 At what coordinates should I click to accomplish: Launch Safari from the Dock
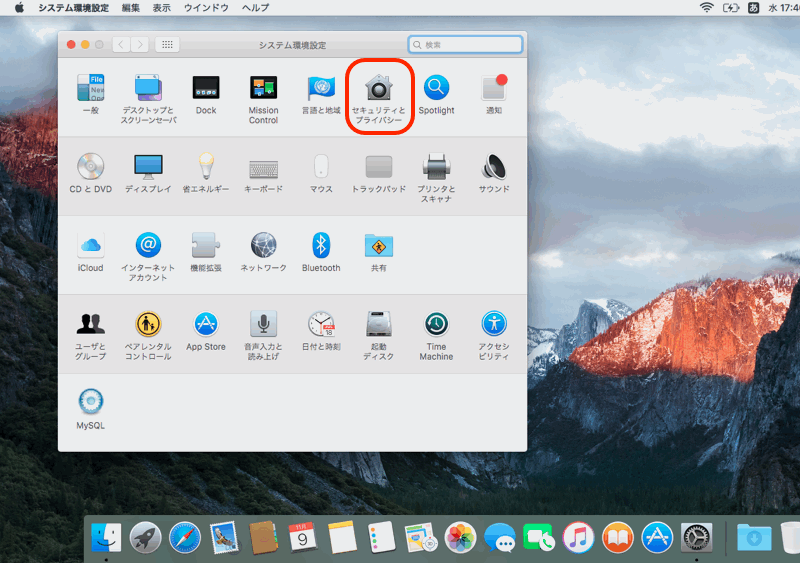[x=184, y=538]
